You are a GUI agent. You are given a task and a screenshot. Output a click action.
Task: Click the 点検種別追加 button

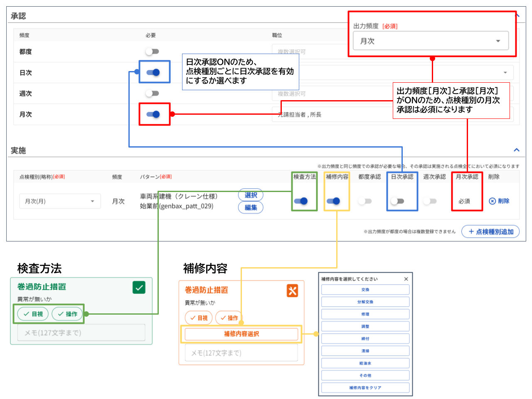(490, 232)
